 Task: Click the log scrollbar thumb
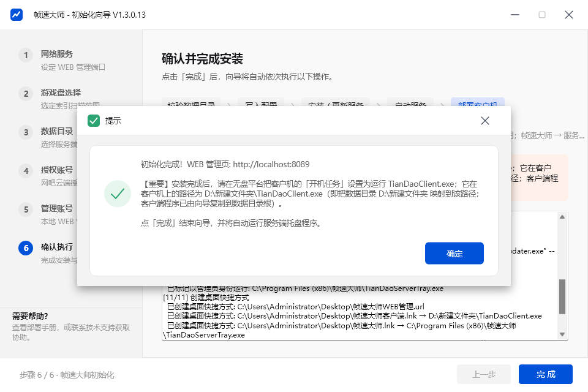[x=562, y=296]
